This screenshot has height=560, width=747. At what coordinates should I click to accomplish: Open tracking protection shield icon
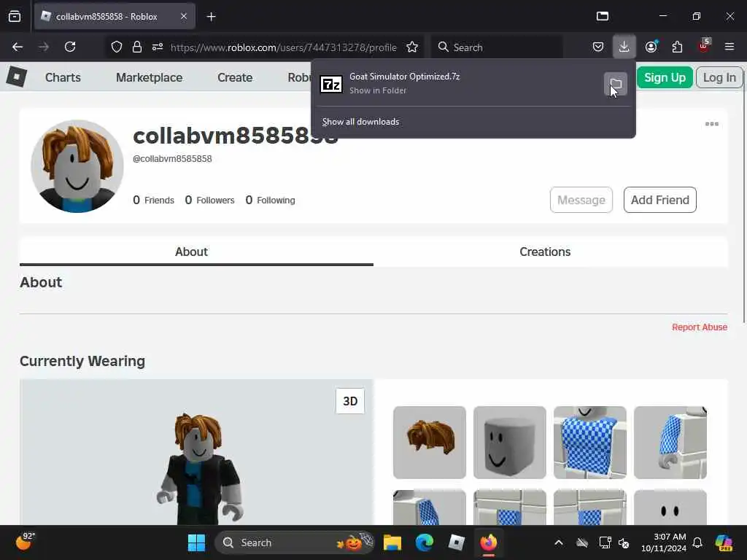(117, 47)
